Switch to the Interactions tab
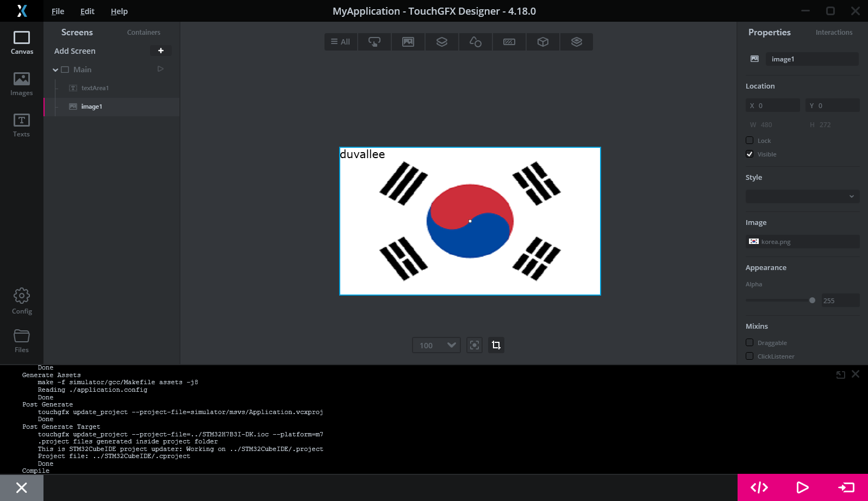The width and height of the screenshot is (868, 501). click(x=834, y=33)
